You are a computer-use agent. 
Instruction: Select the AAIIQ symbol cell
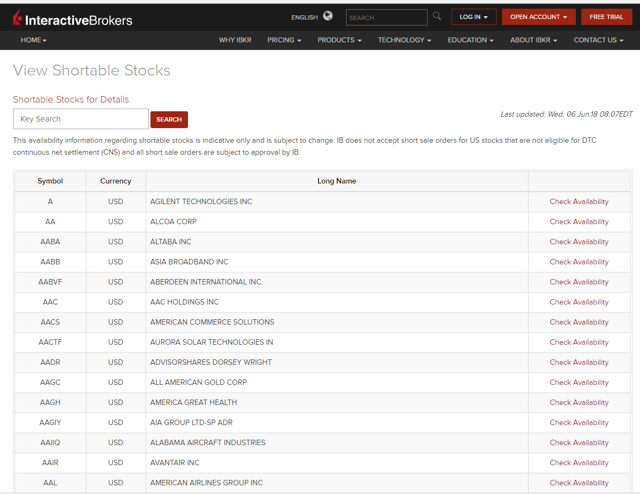[50, 443]
